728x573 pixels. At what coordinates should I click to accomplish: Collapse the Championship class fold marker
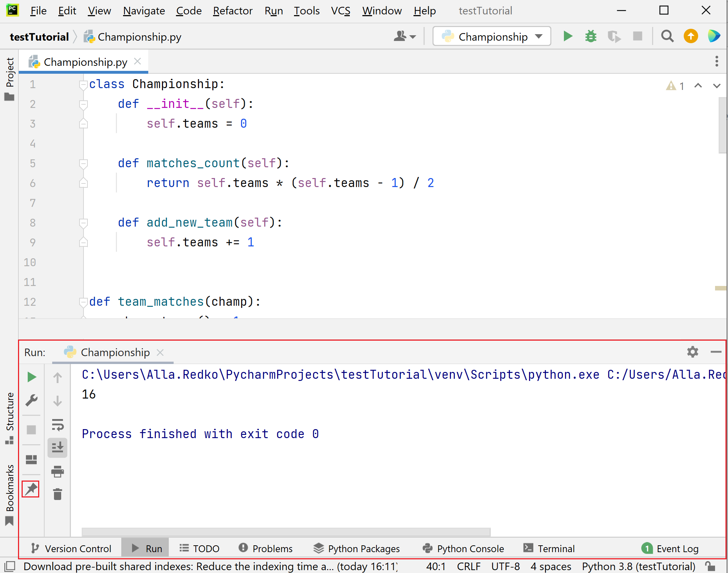[x=83, y=85]
